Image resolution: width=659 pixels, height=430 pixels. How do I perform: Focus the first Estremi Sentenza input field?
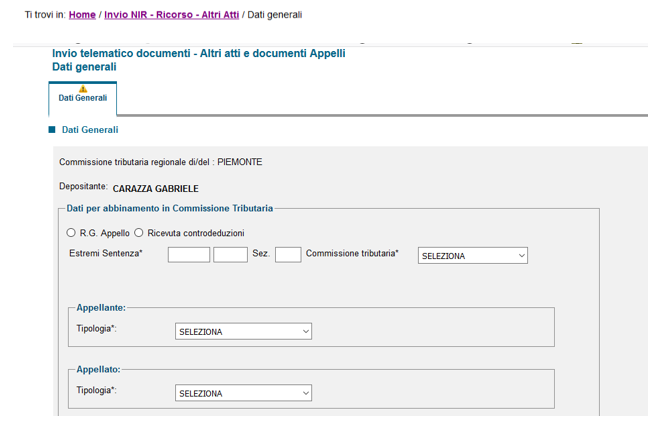(189, 255)
